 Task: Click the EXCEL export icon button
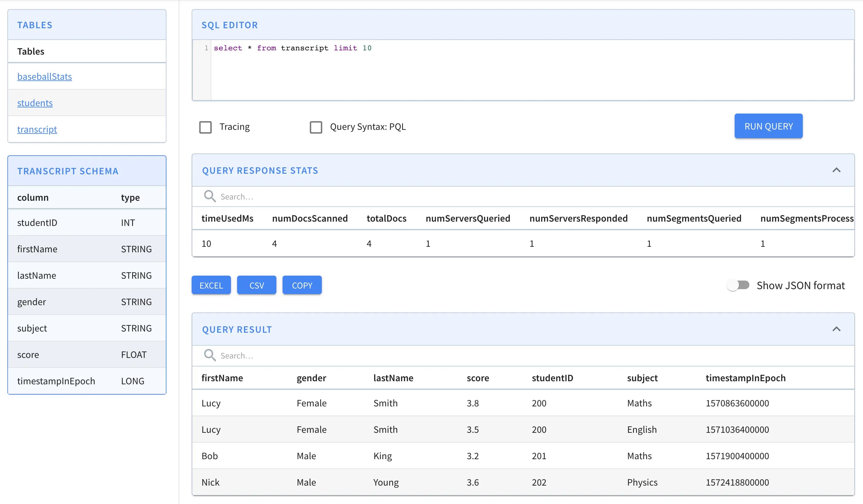pos(211,285)
